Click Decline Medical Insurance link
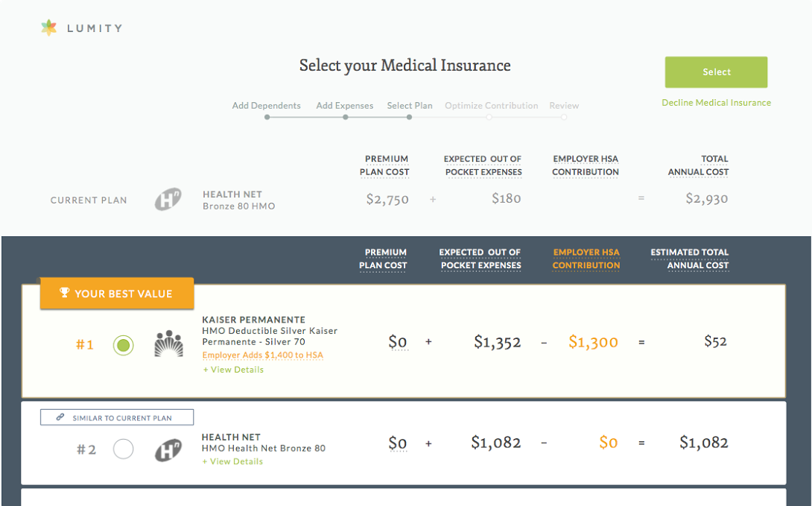The width and height of the screenshot is (812, 506). tap(716, 103)
